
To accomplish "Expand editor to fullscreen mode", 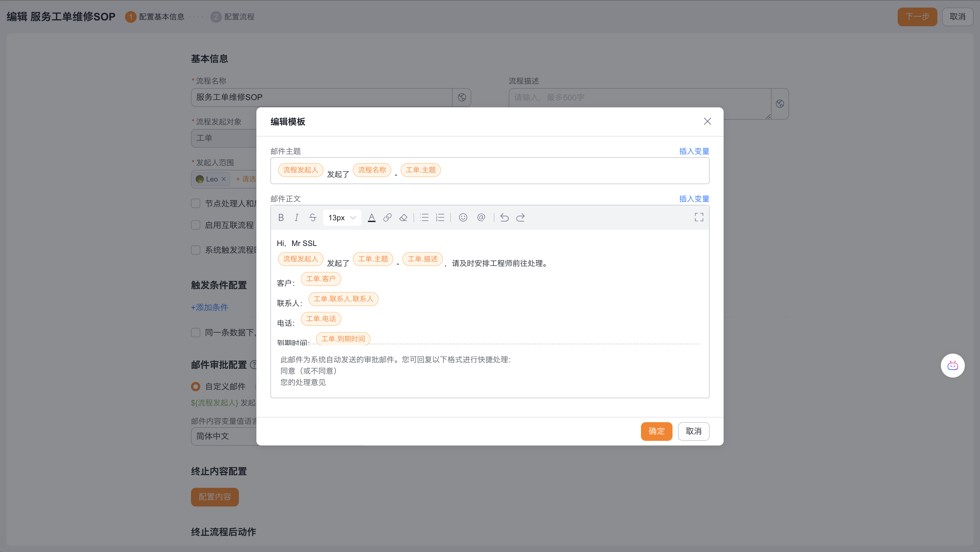I will pyautogui.click(x=698, y=217).
